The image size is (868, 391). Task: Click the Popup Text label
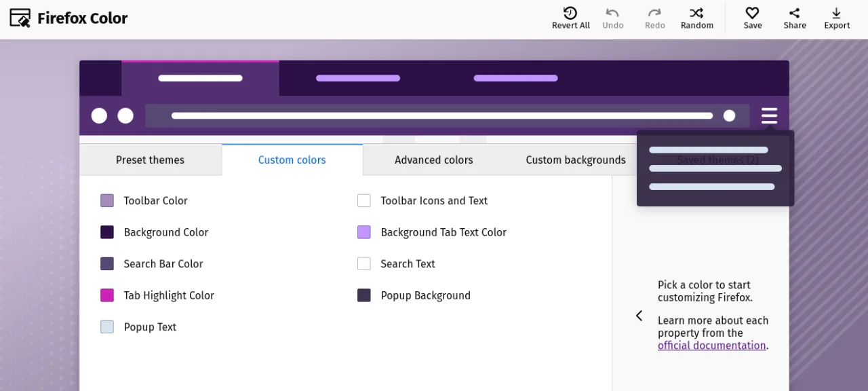click(150, 327)
